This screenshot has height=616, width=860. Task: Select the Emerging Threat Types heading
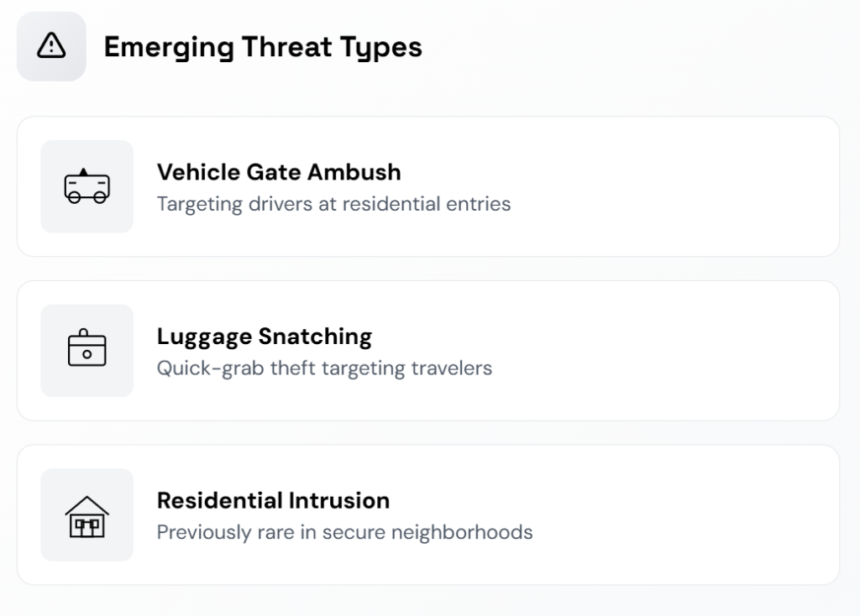[263, 47]
